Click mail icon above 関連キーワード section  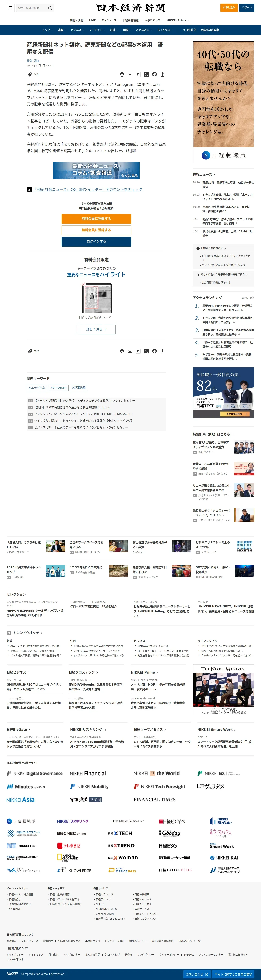coord(130,351)
